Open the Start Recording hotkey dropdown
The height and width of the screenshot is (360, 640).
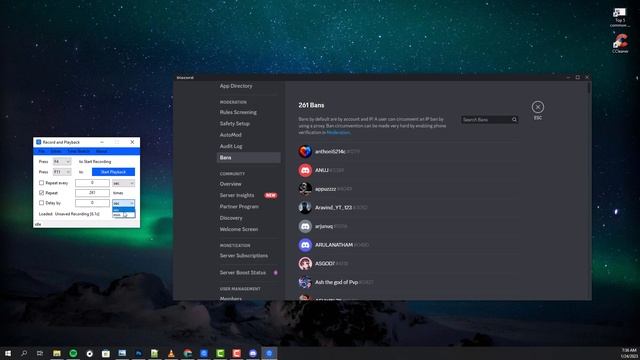click(x=62, y=162)
